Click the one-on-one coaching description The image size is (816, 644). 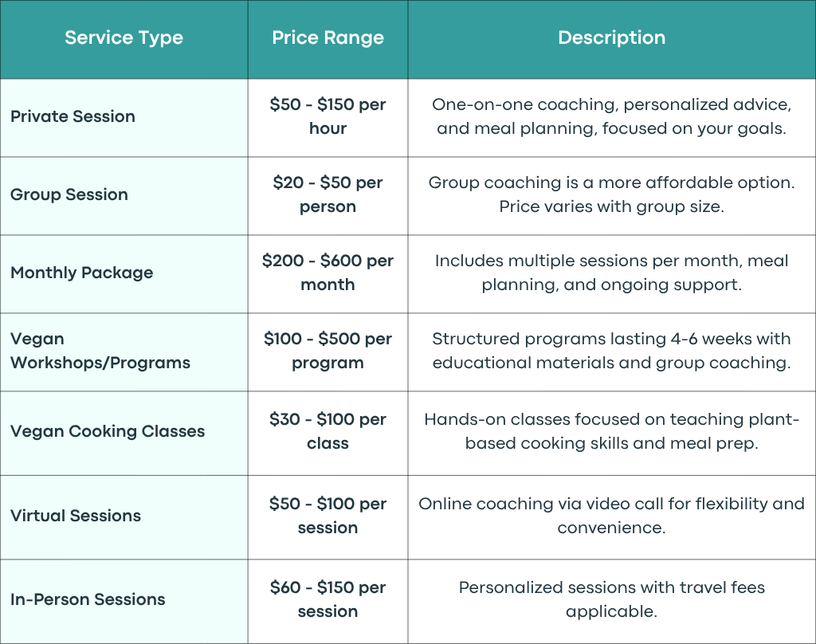(x=611, y=116)
